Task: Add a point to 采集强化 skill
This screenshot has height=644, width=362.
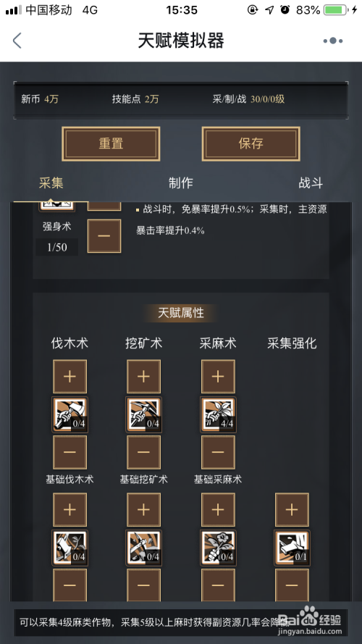Action: (292, 510)
